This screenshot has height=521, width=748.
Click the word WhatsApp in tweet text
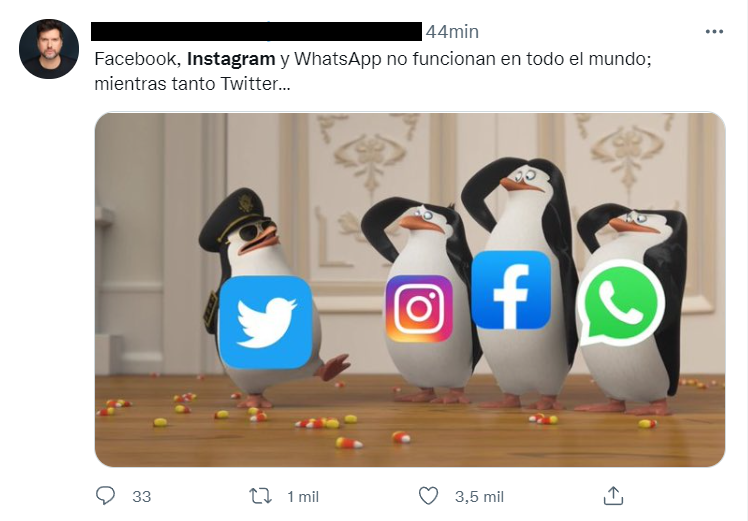pos(337,59)
